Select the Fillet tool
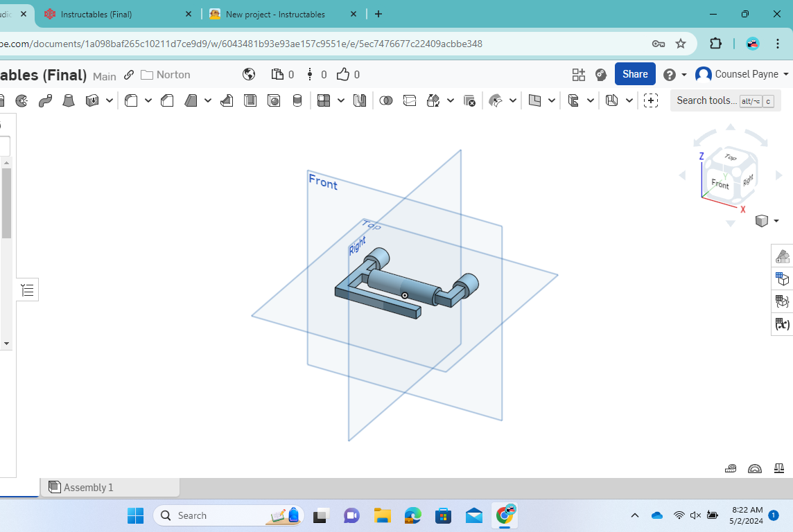The image size is (793, 532). 131,100
